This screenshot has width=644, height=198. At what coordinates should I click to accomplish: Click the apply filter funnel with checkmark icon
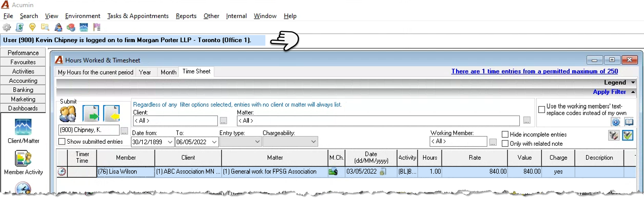point(628,135)
